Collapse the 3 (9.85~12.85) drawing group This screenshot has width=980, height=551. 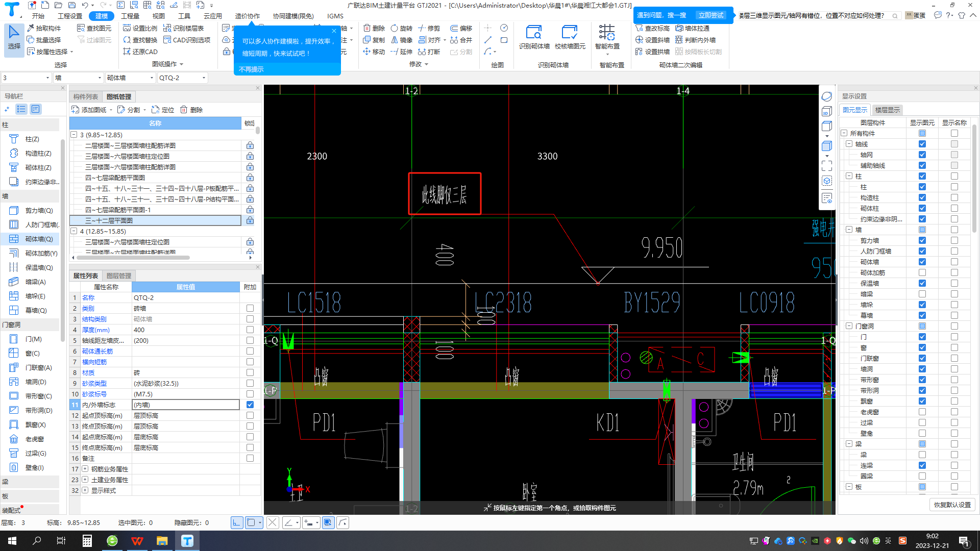click(74, 135)
